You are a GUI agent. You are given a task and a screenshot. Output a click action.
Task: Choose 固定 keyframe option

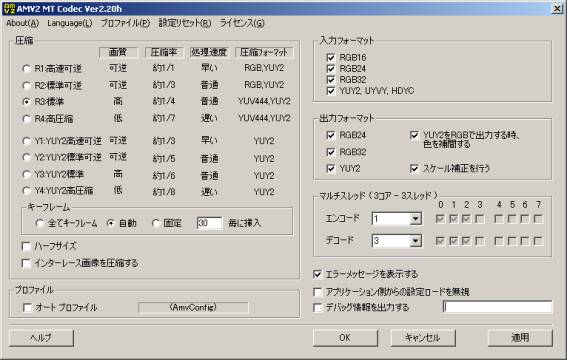point(156,223)
